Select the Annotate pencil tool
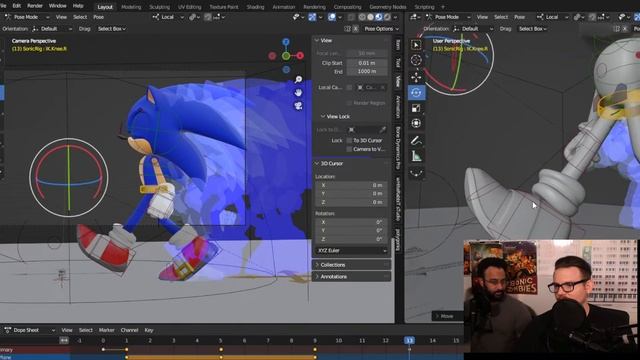 tap(416, 141)
